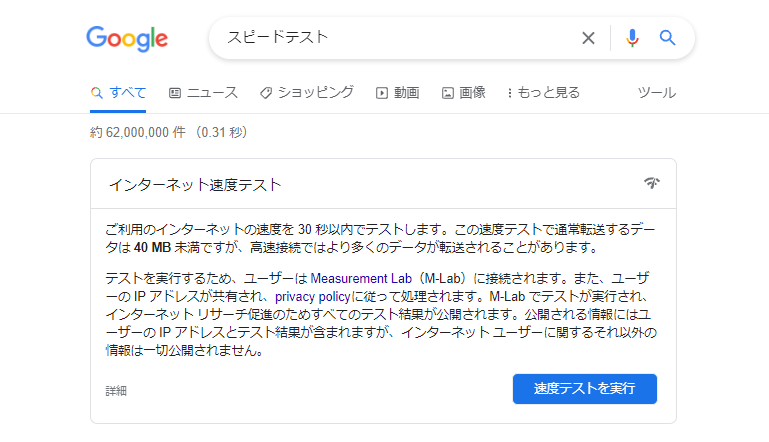769x442 pixels.
Task: Open the ツール search options
Action: click(x=656, y=93)
